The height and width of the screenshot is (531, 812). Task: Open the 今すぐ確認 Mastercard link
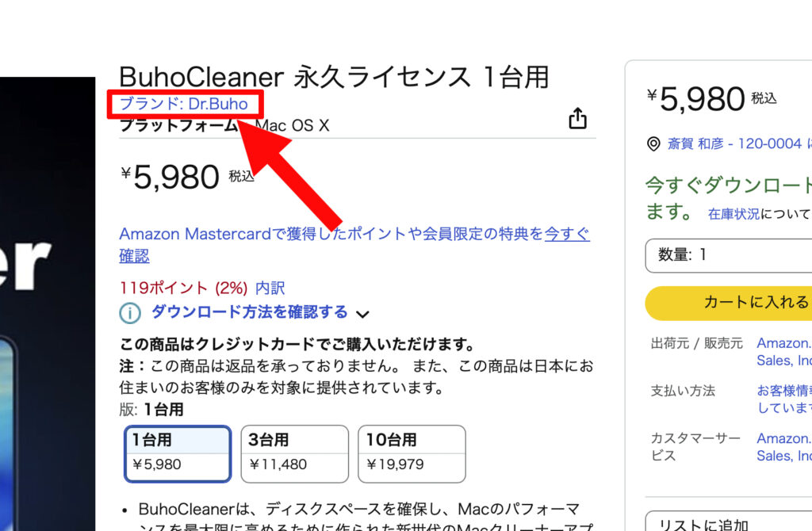tap(566, 235)
